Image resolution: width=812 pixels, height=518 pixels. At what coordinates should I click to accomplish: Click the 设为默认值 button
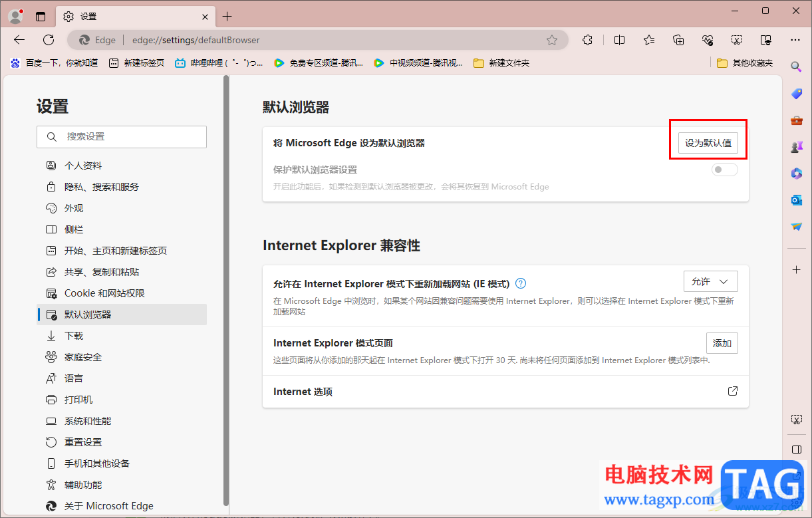pos(708,143)
